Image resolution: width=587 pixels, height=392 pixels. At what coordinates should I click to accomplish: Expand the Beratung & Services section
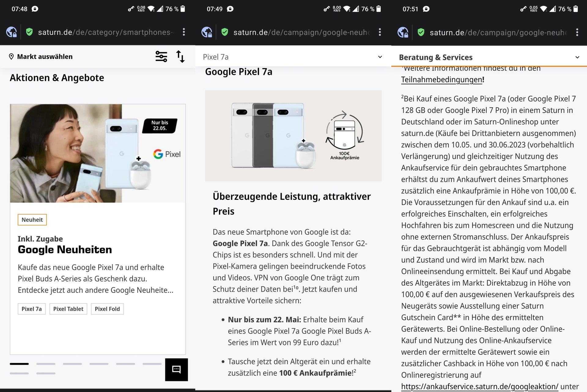(489, 57)
